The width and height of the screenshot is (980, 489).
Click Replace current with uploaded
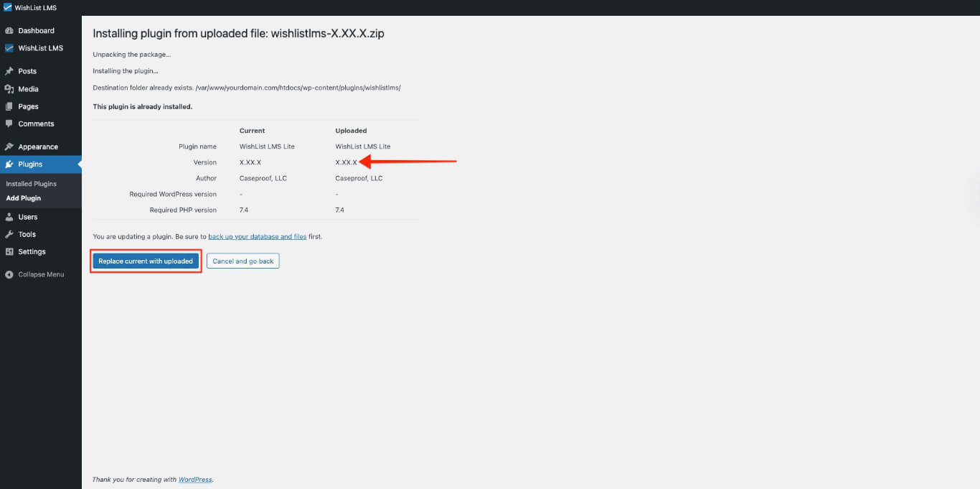point(146,261)
